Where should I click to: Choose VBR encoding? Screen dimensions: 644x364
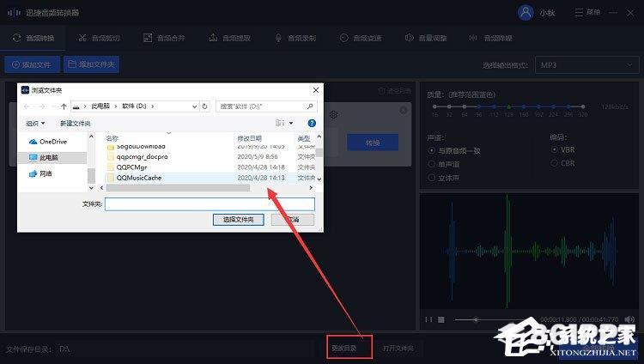pos(562,149)
